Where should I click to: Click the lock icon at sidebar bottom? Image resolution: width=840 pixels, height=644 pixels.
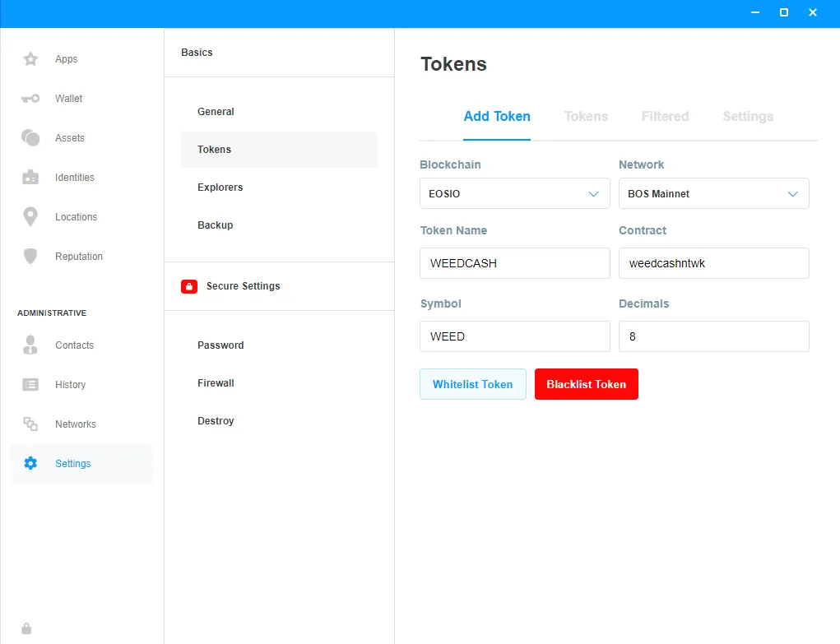pos(26,628)
